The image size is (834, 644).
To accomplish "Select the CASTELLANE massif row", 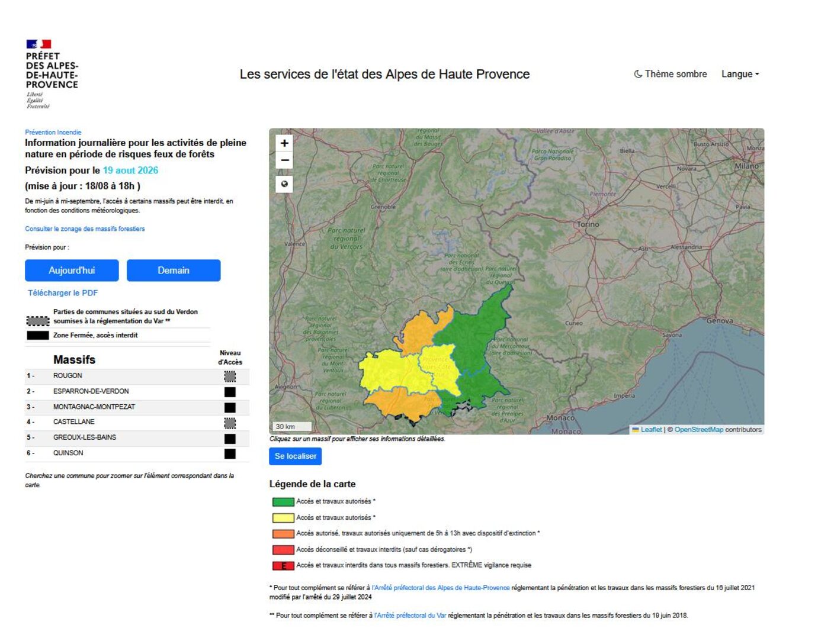I will [x=137, y=422].
